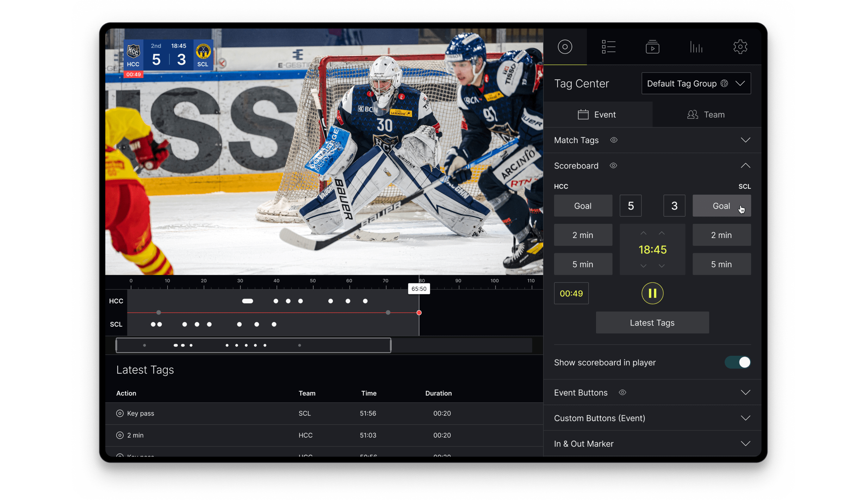Pause the scoreboard game clock
This screenshot has width=868, height=500.
(x=652, y=293)
